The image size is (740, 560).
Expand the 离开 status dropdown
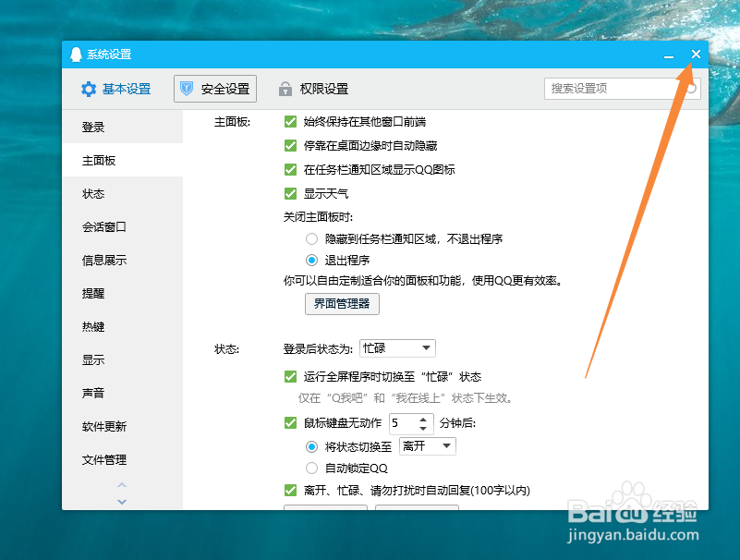pos(428,446)
